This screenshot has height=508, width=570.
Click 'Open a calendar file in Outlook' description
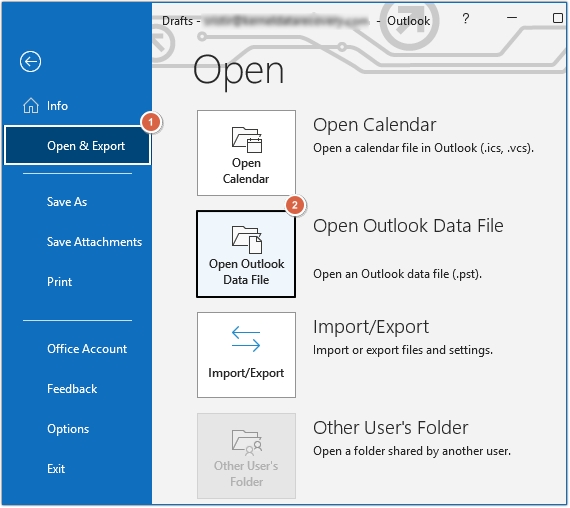[423, 148]
